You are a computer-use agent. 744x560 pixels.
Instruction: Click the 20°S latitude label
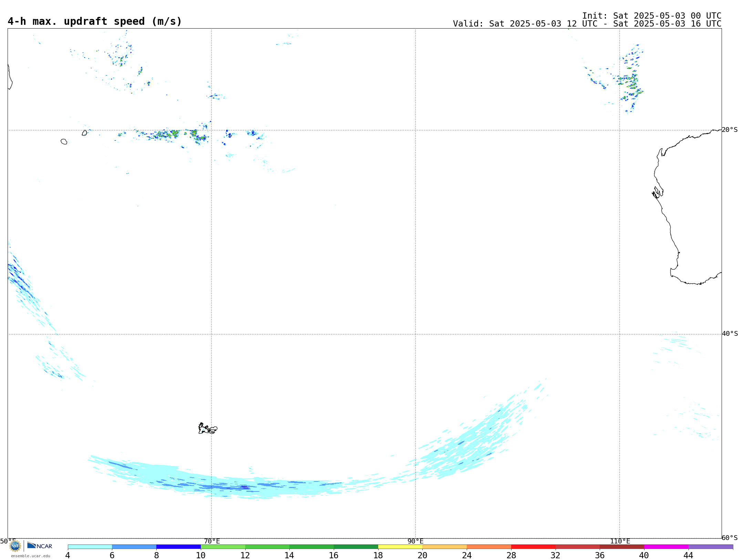[x=730, y=130]
